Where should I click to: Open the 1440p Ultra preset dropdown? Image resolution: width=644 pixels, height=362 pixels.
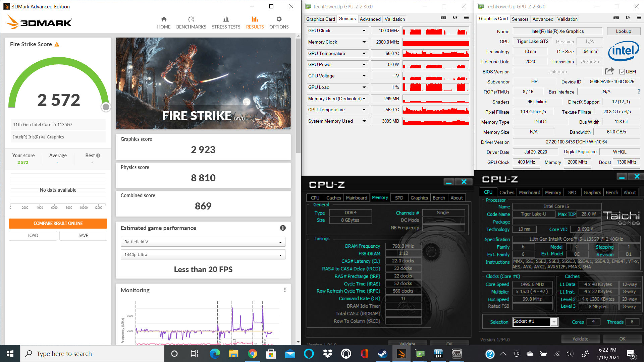coord(203,254)
